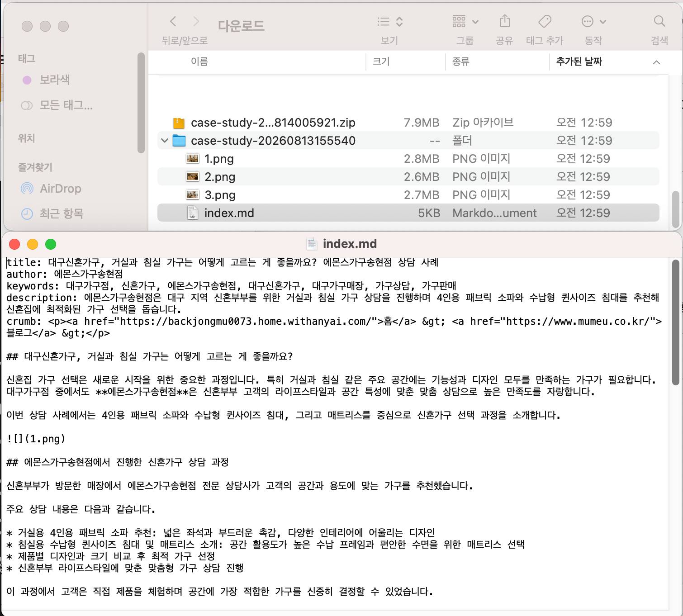Open the 동작 action menu
This screenshot has width=683, height=616.
tap(593, 21)
